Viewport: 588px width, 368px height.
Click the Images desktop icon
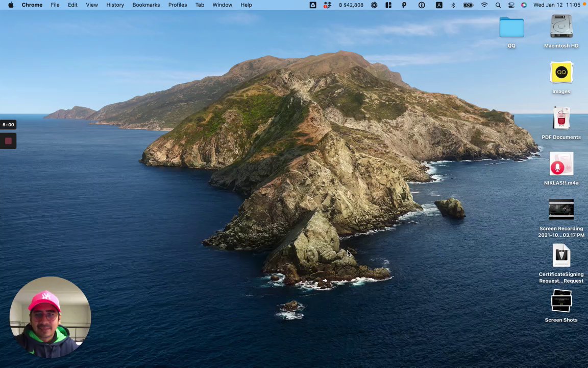pyautogui.click(x=561, y=73)
